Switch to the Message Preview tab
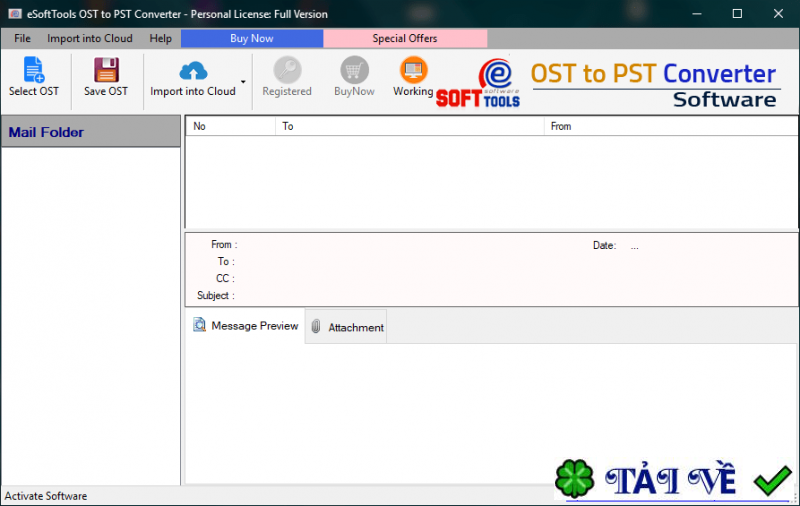 [245, 325]
